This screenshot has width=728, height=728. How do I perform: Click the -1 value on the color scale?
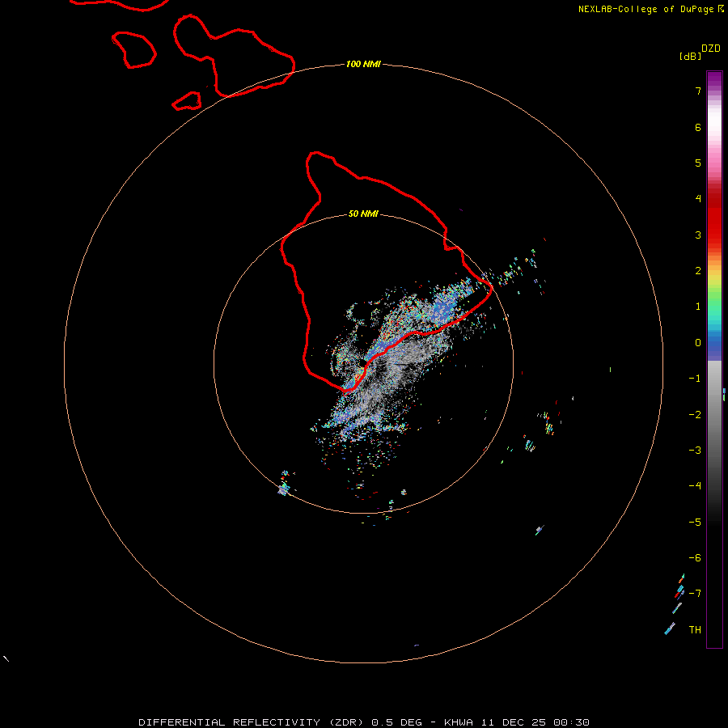coord(695,379)
